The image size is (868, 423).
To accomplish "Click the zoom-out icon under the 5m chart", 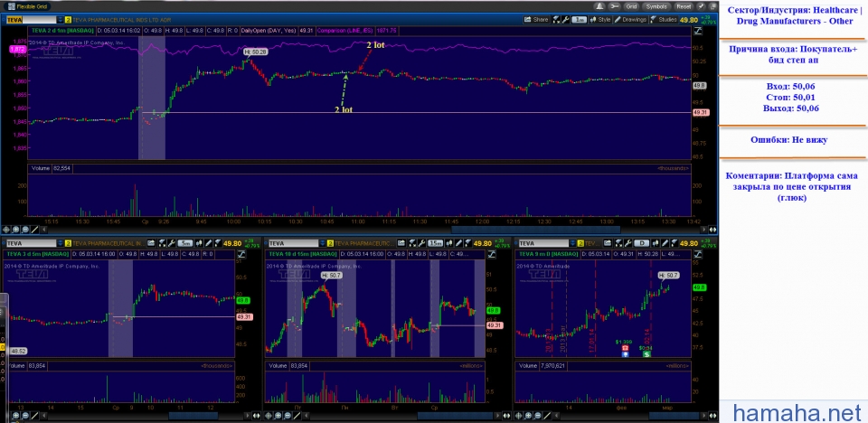I will pos(25,415).
